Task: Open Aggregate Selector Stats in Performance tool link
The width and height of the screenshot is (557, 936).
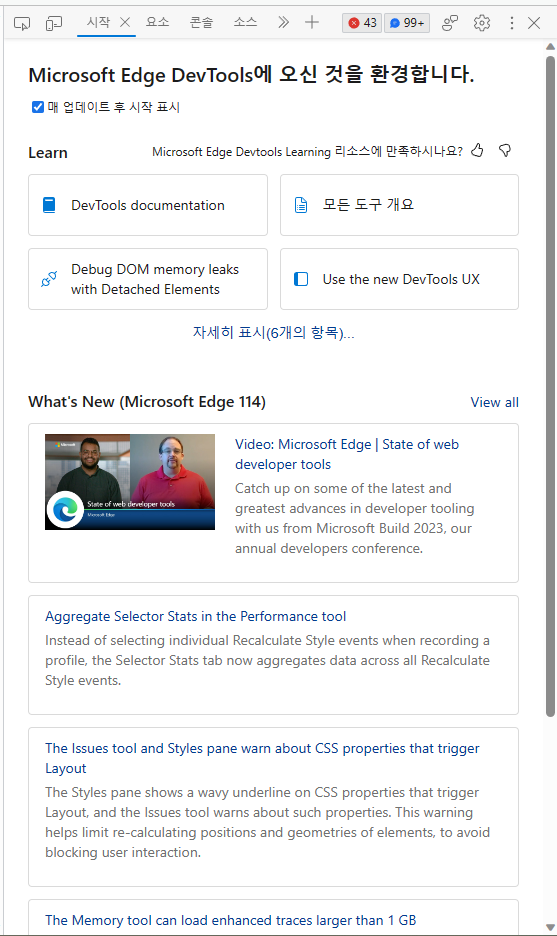Action: coord(196,616)
